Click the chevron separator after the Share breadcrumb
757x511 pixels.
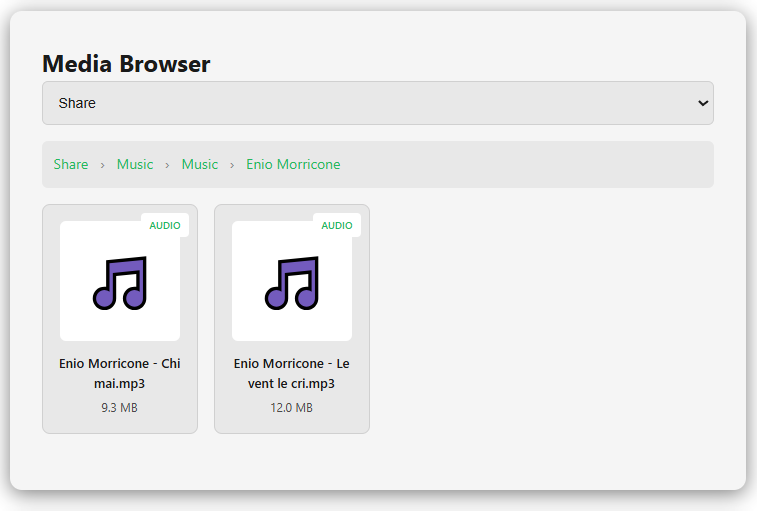pos(102,165)
